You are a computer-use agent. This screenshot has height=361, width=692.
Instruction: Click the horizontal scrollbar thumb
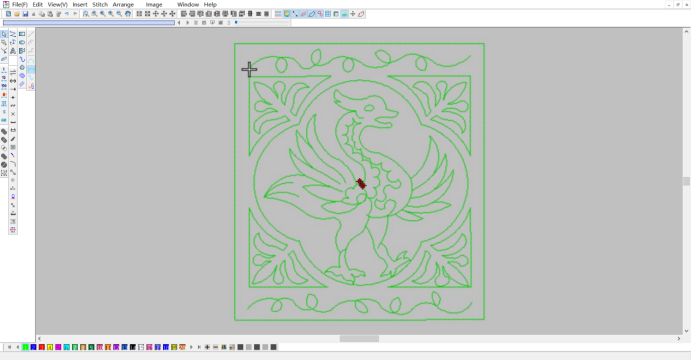pos(359,338)
